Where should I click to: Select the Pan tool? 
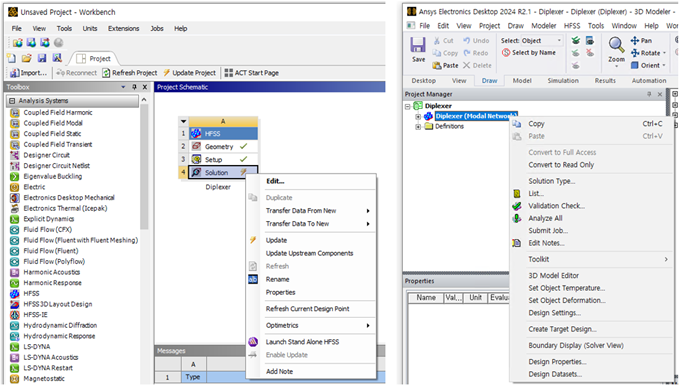641,41
